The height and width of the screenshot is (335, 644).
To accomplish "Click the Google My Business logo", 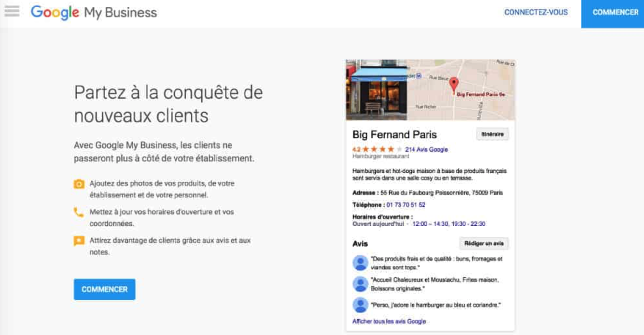I will click(x=94, y=12).
